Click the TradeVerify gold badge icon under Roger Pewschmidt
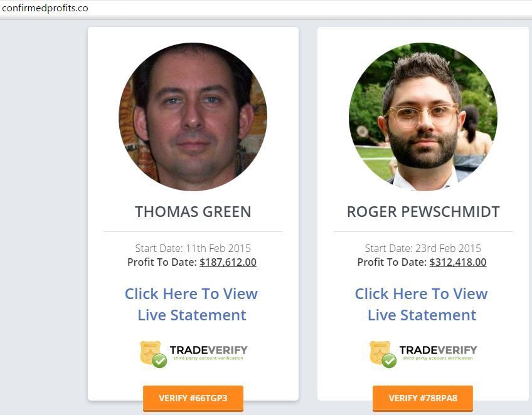 click(x=383, y=354)
